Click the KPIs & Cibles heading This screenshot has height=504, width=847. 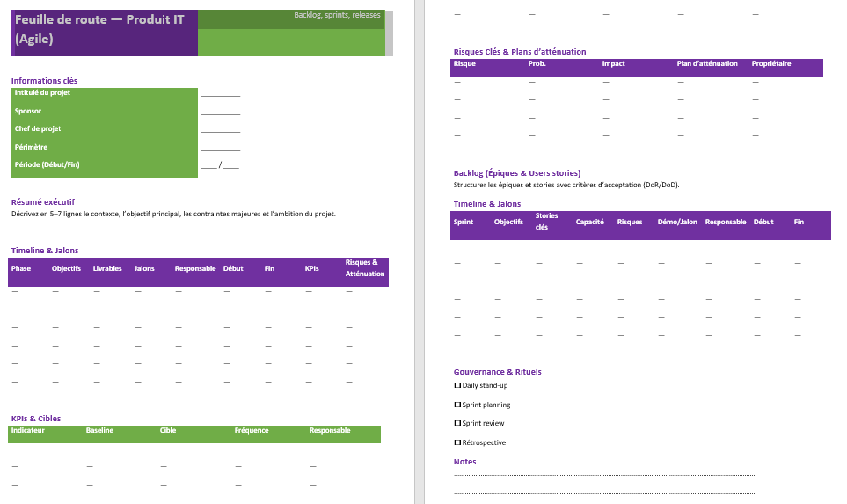36,419
